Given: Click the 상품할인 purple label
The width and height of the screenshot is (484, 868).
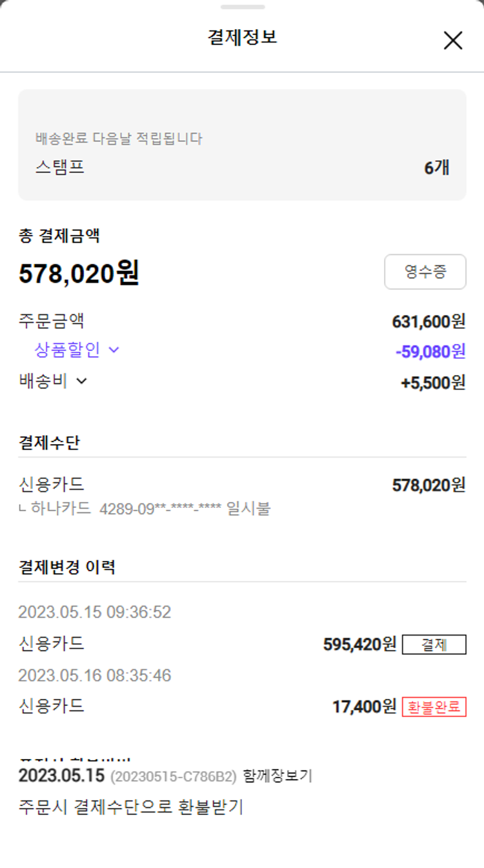Looking at the screenshot, I should [x=67, y=350].
